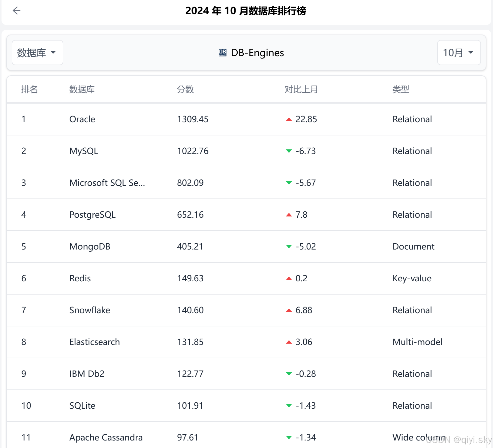This screenshot has height=448, width=493.
Task: Click the 分数 column header
Action: 185,89
